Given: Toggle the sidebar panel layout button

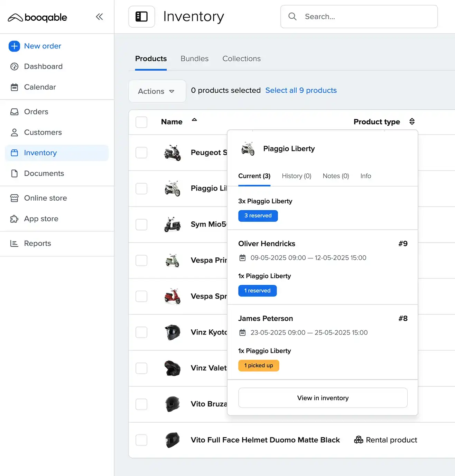Looking at the screenshot, I should coord(141,17).
